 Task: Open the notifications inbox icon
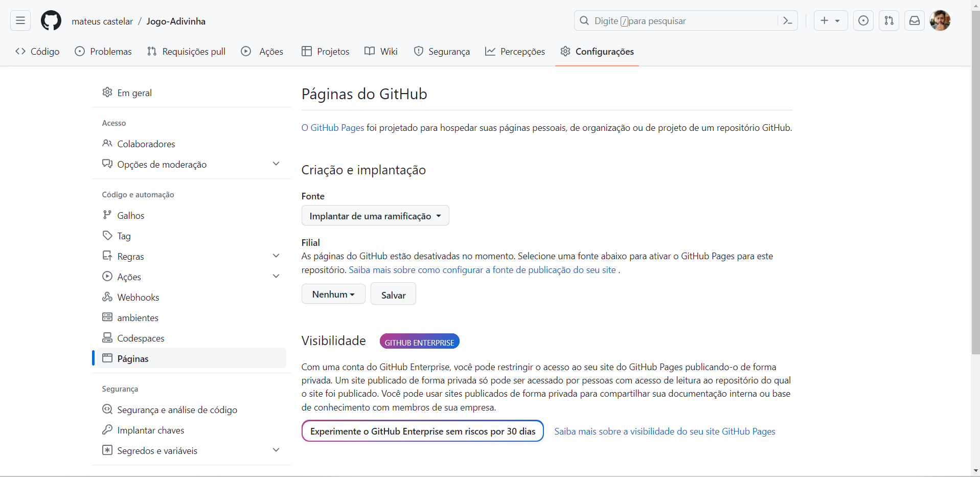click(915, 20)
